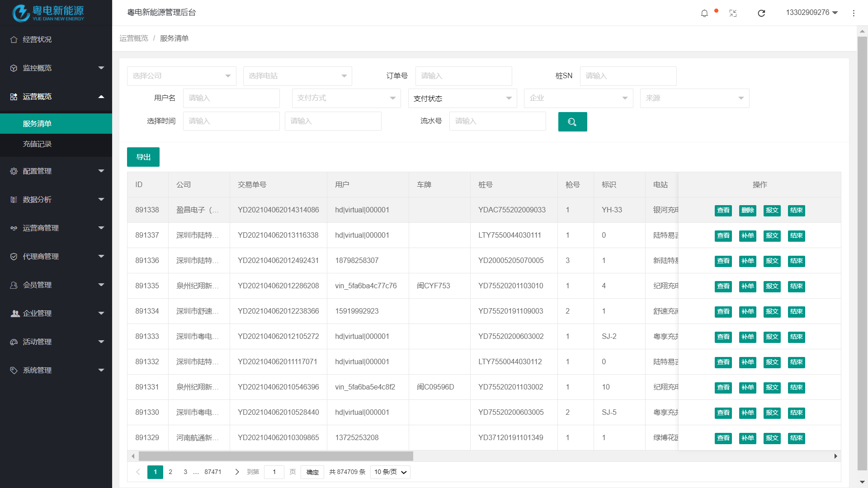Click the notification bell icon

point(704,13)
